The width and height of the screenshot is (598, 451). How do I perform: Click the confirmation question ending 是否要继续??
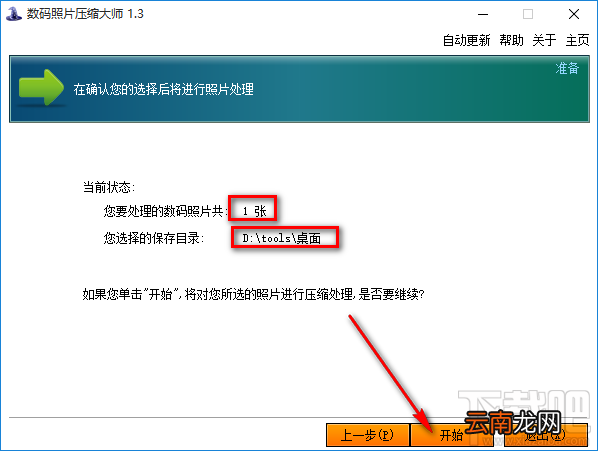[x=254, y=294]
